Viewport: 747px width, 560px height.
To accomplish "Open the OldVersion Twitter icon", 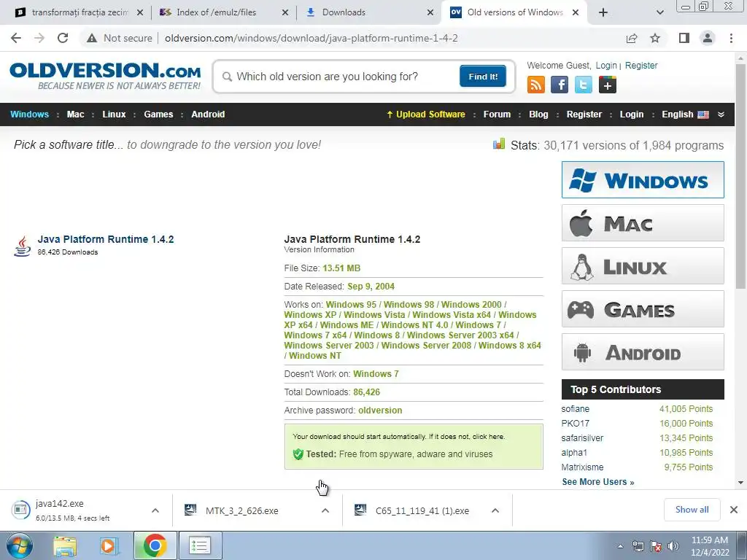I will pos(584,85).
